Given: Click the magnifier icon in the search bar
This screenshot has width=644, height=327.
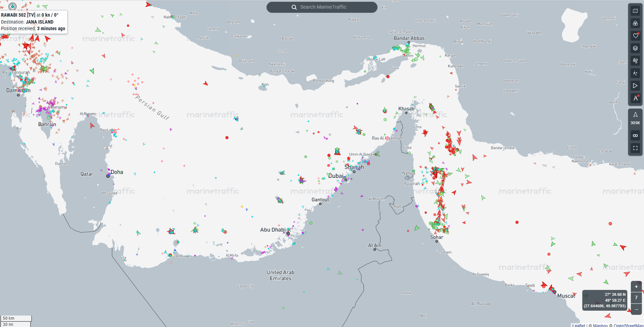Looking at the screenshot, I should [x=294, y=7].
